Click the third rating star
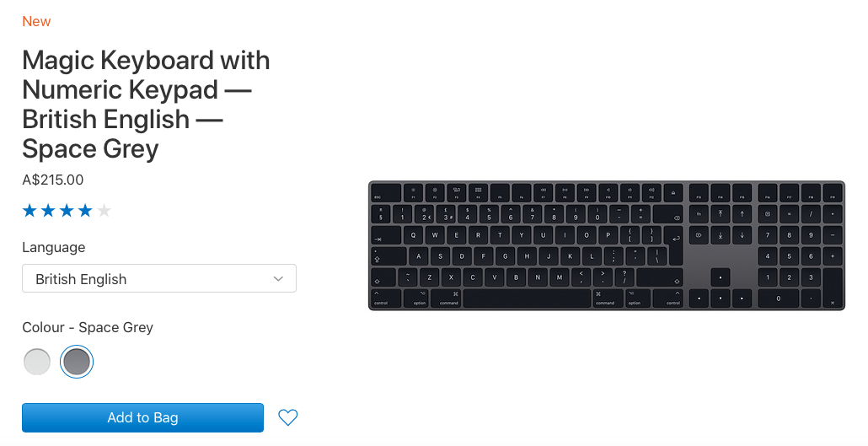The width and height of the screenshot is (868, 446). (x=67, y=211)
